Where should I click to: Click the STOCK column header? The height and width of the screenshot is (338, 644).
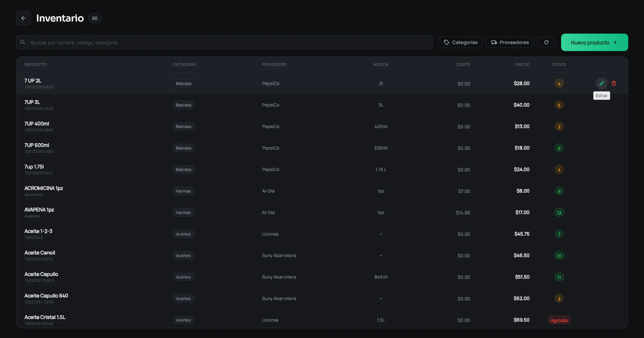(559, 65)
